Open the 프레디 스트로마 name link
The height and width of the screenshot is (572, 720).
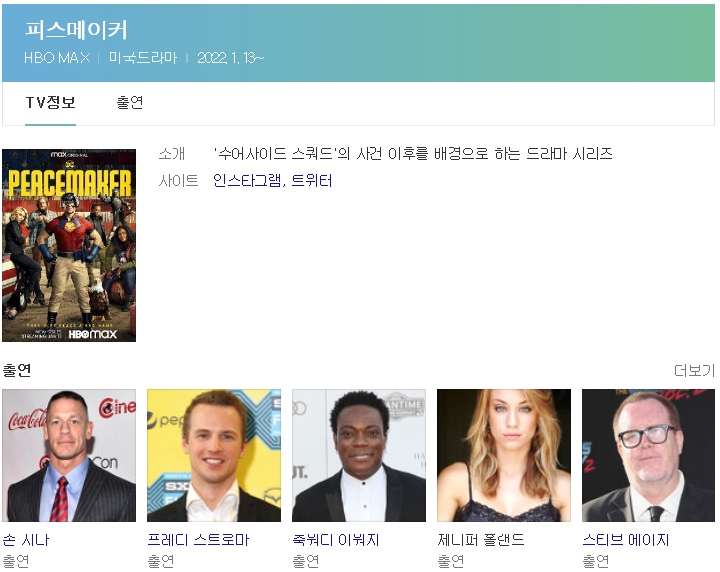198,540
